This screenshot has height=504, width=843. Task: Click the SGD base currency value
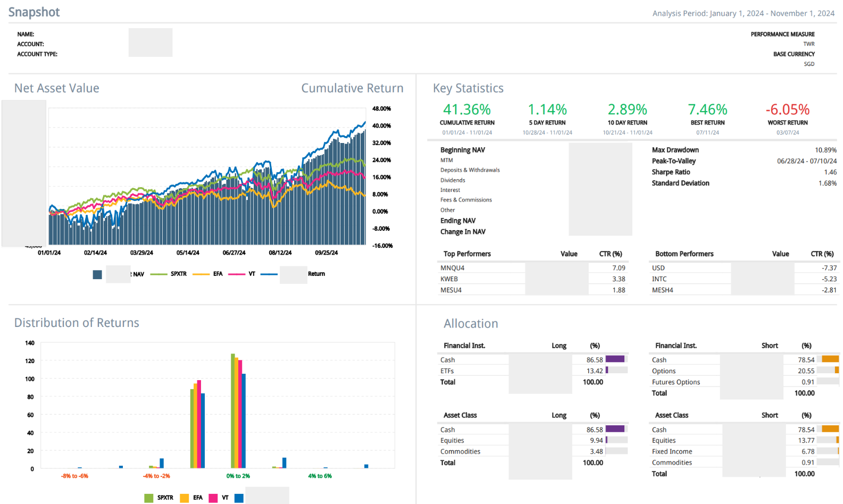pyautogui.click(x=809, y=64)
